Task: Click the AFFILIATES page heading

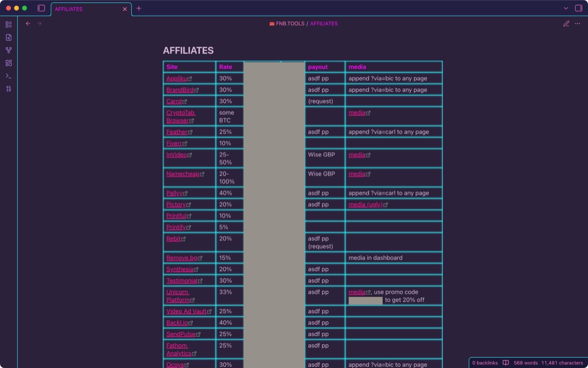Action: pos(188,51)
